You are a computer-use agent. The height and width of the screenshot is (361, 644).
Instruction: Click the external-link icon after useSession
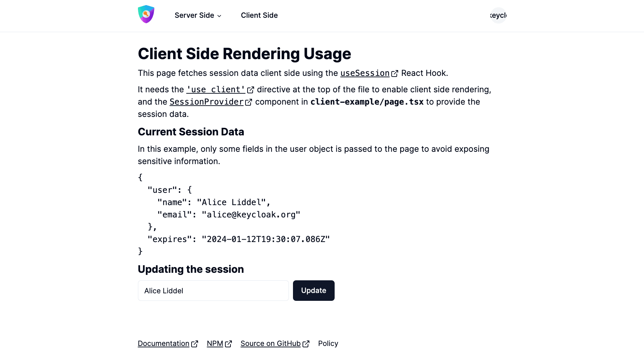click(395, 73)
